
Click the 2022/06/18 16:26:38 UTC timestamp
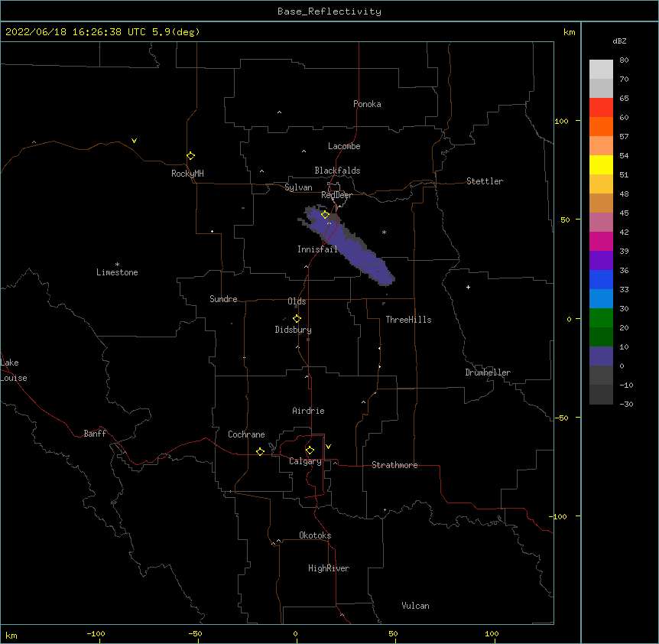(x=76, y=32)
